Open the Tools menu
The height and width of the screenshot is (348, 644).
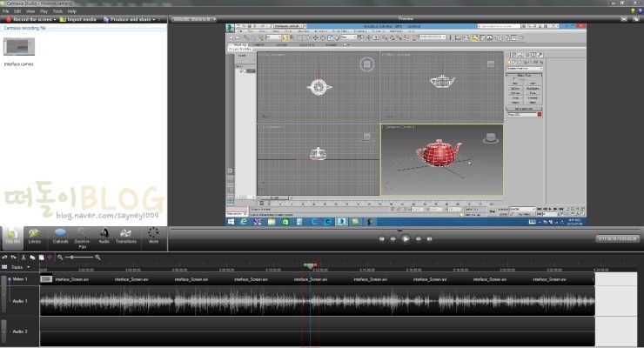[x=57, y=11]
